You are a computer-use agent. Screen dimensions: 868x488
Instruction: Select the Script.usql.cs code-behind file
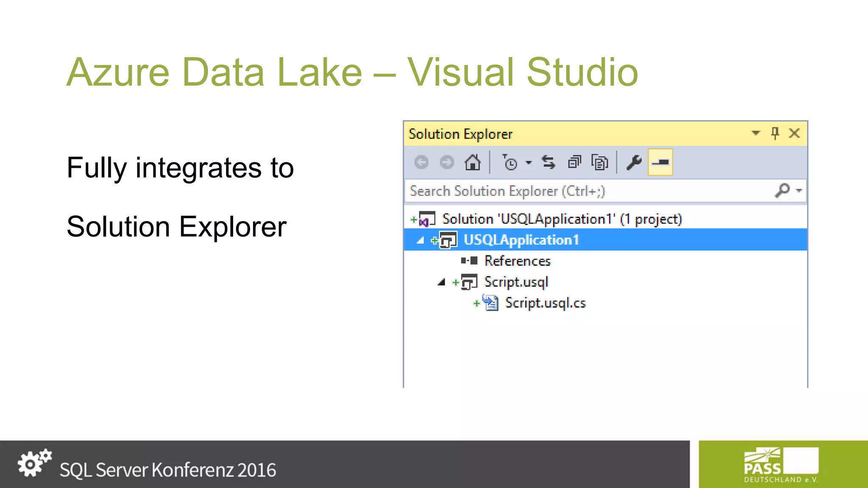(x=545, y=303)
